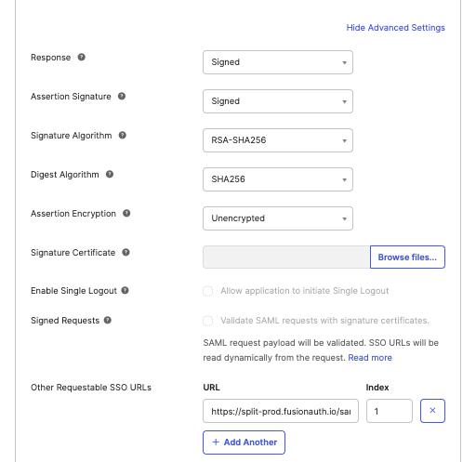Image resolution: width=476 pixels, height=462 pixels.
Task: Click the Browse files button
Action: click(x=407, y=257)
